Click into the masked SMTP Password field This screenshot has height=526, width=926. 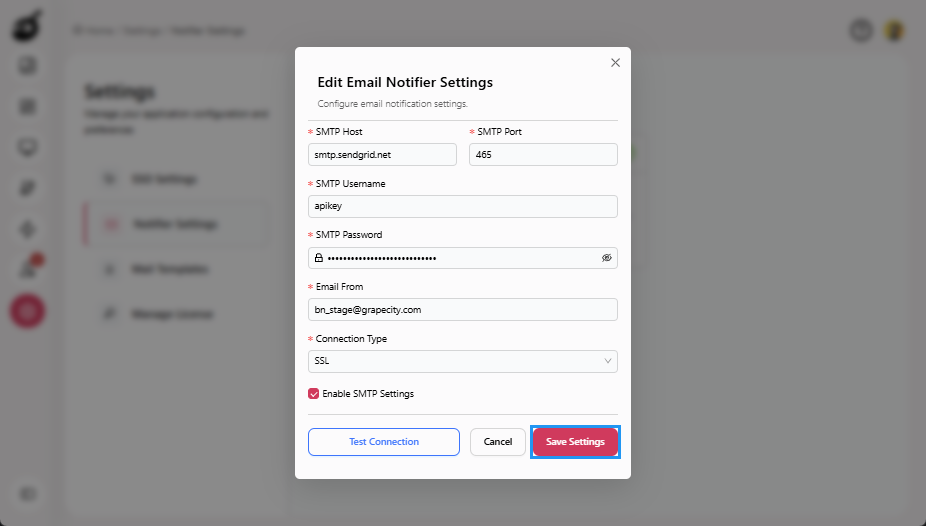(463, 258)
